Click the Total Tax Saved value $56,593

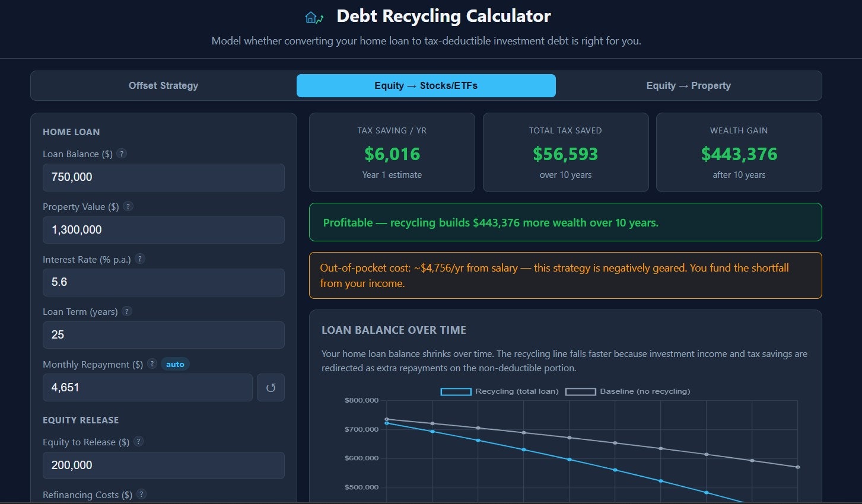565,154
